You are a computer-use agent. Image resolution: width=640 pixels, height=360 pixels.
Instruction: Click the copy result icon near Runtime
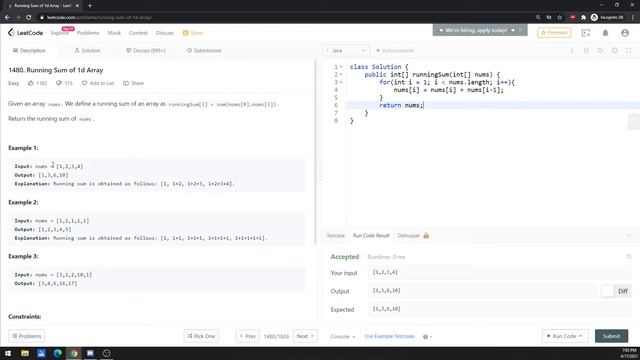click(629, 257)
